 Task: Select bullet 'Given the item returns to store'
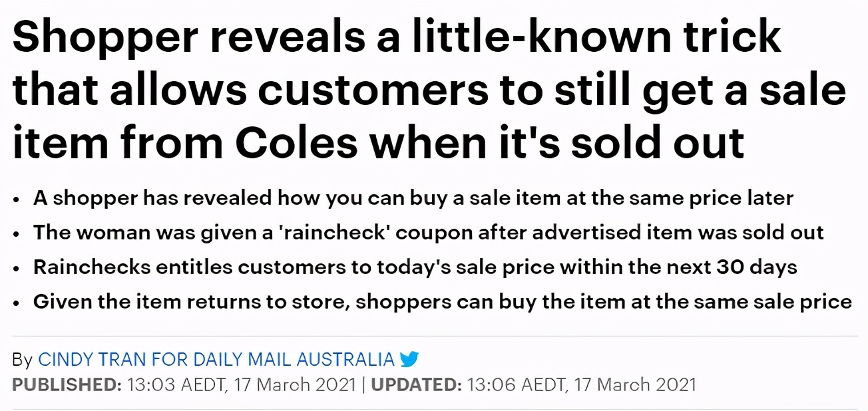pyautogui.click(x=443, y=302)
